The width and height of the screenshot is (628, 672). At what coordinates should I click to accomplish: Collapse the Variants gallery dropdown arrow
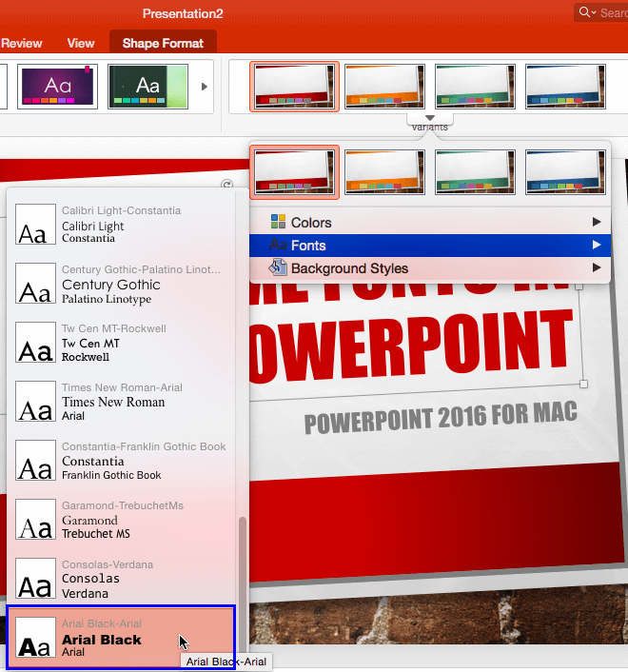point(430,118)
